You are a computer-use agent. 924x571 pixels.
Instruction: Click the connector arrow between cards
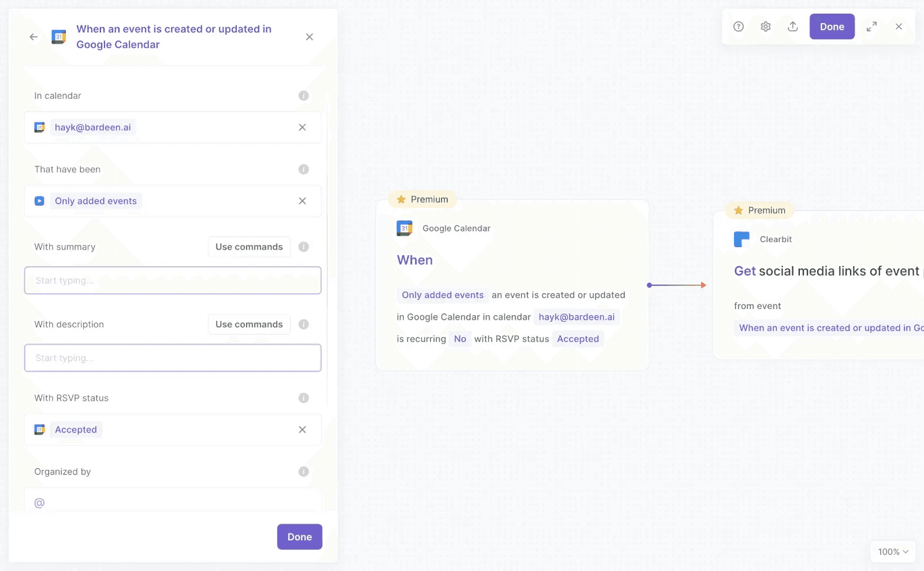[677, 285]
